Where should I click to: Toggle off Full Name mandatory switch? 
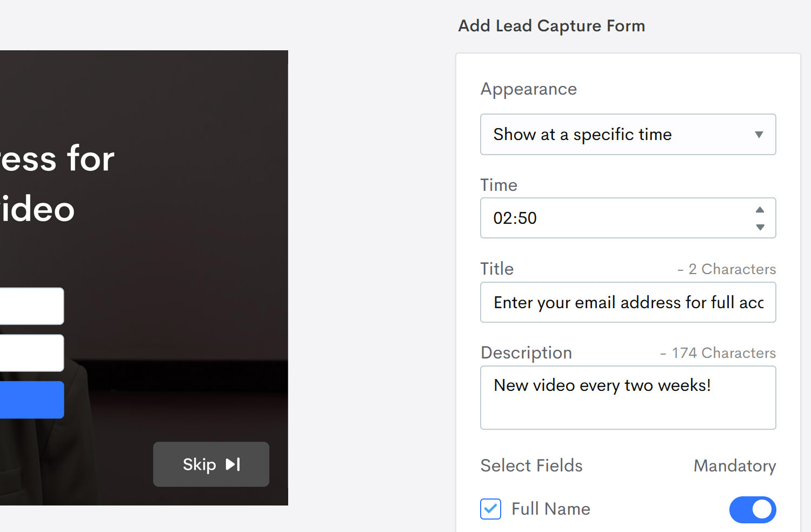(x=753, y=509)
